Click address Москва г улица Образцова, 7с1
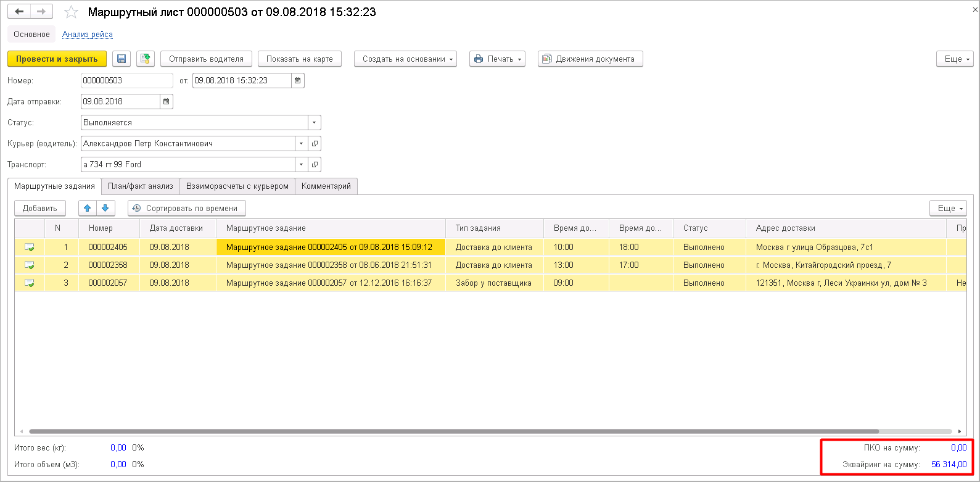Viewport: 980px width, 482px height. click(846, 247)
